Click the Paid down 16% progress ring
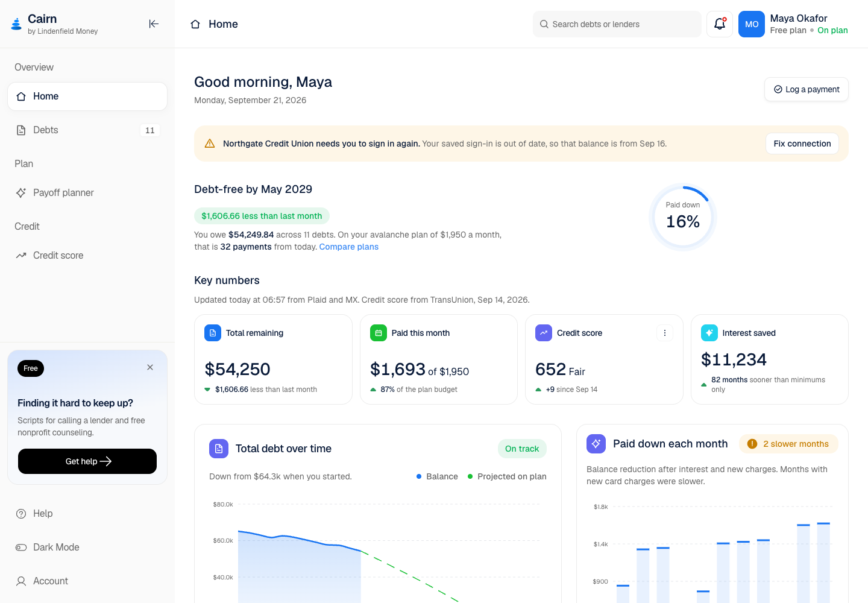 (683, 217)
